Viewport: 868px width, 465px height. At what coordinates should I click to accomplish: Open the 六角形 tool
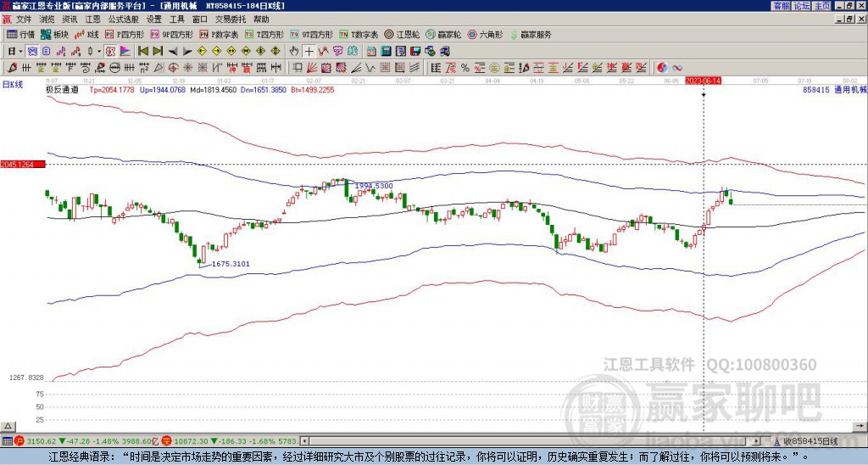(x=485, y=34)
